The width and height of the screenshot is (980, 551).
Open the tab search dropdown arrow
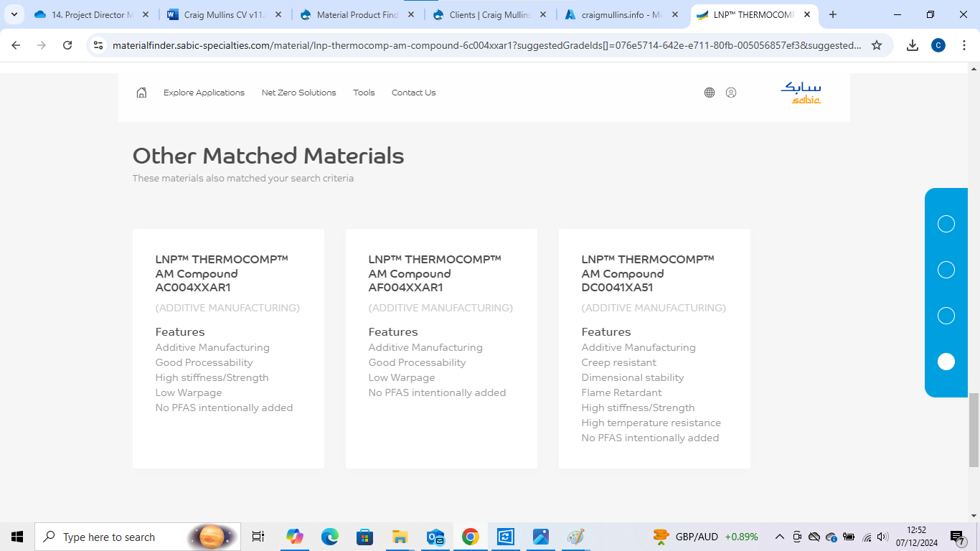(x=14, y=14)
